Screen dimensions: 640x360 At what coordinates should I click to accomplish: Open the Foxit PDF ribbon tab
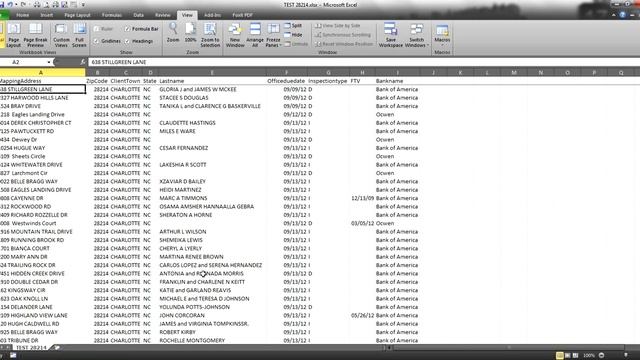tap(242, 15)
